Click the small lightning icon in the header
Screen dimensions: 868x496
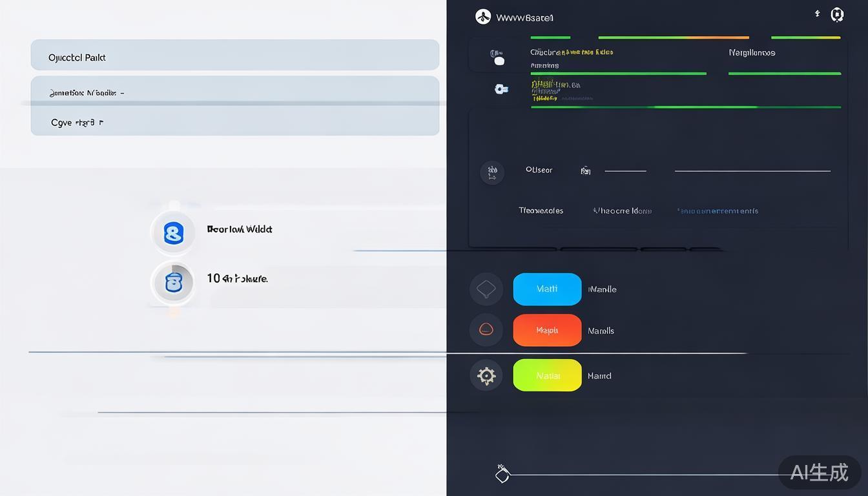(x=818, y=14)
